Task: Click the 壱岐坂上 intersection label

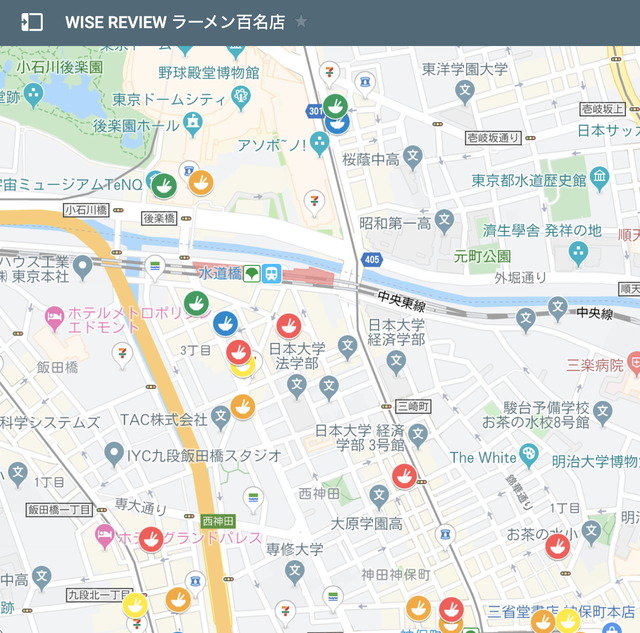Action: (602, 109)
